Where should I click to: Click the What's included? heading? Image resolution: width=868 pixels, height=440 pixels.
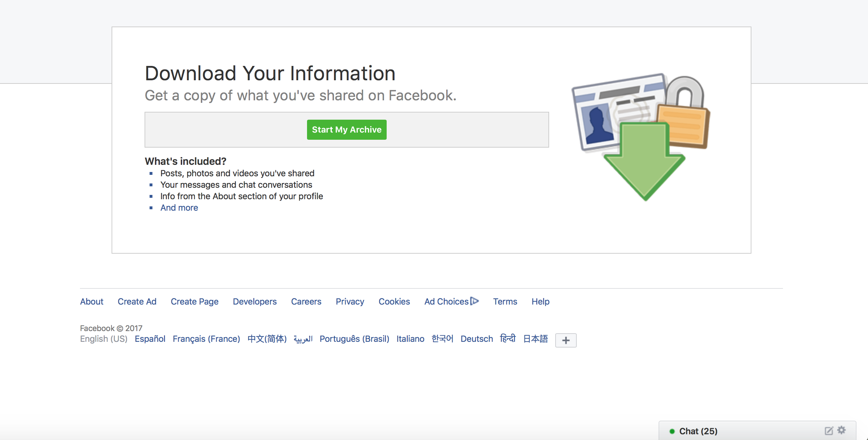click(x=185, y=161)
